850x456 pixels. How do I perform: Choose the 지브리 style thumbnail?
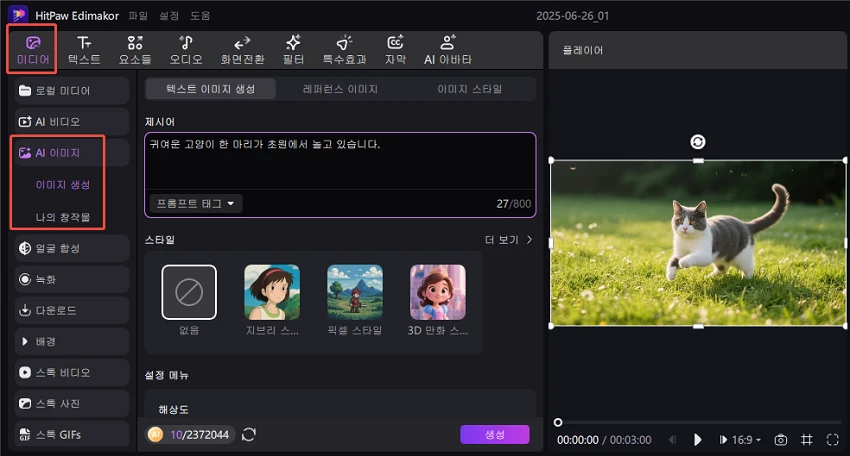272,292
